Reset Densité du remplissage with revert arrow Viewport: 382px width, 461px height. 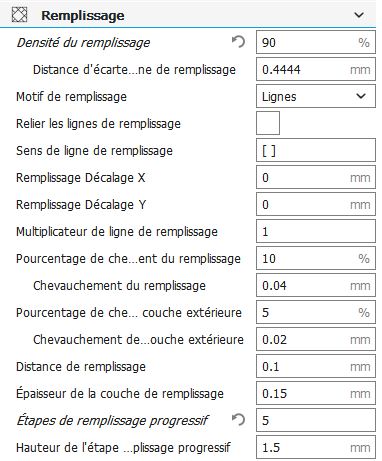point(238,42)
